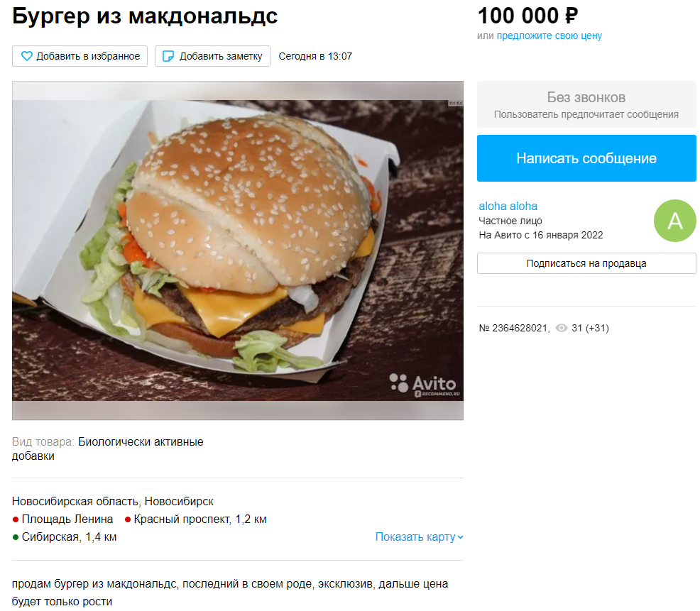Click the green seller avatar with letter A
The width and height of the screenshot is (700, 611).
coord(674,221)
